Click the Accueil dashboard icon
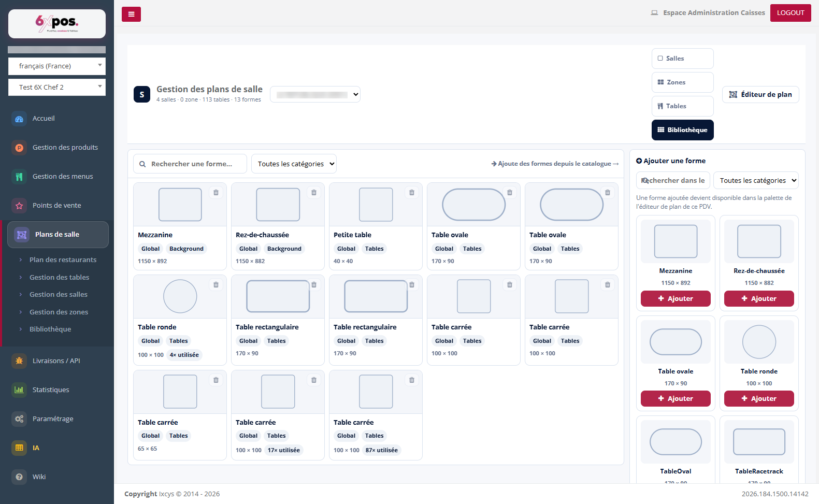This screenshot has height=504, width=819. (19, 119)
